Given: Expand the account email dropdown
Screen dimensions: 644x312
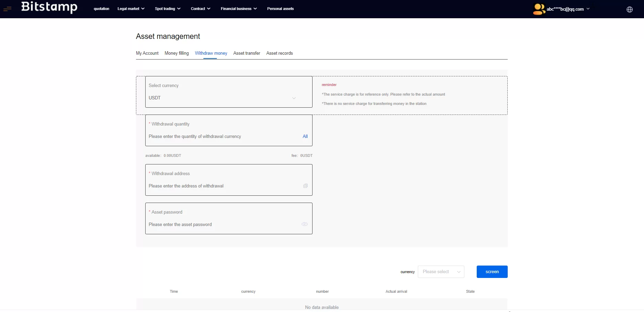Looking at the screenshot, I should coord(568,9).
